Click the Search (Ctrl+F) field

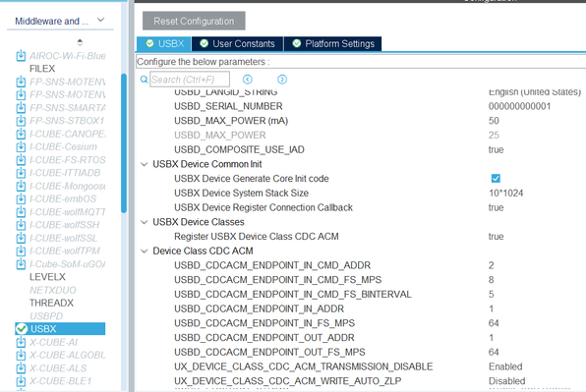(190, 80)
